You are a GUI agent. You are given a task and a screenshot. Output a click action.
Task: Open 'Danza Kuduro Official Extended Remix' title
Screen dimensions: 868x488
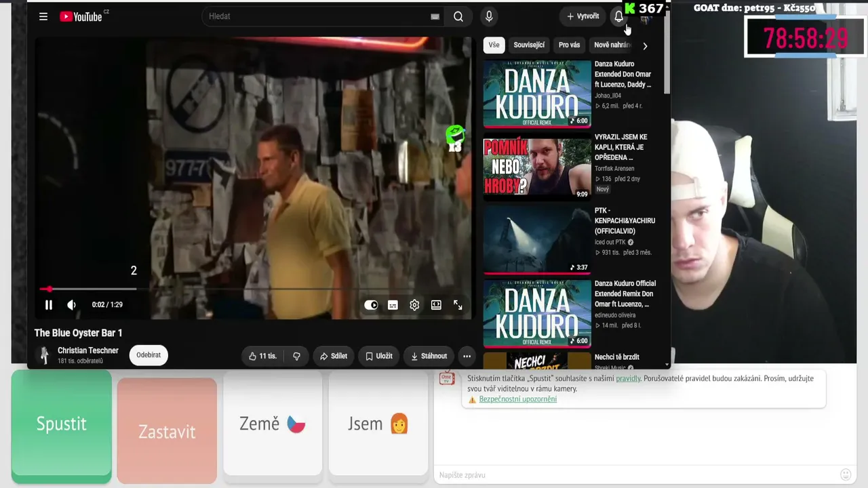(x=625, y=293)
